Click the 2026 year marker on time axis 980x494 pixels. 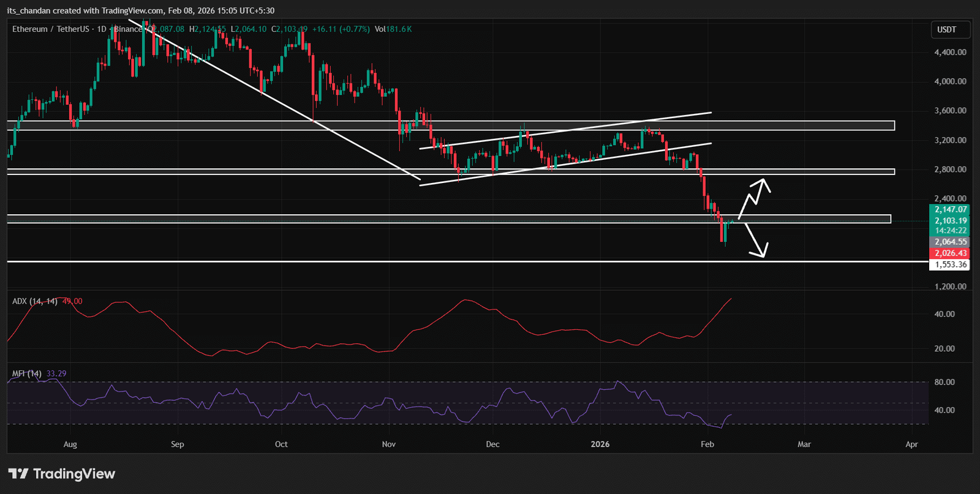point(600,444)
